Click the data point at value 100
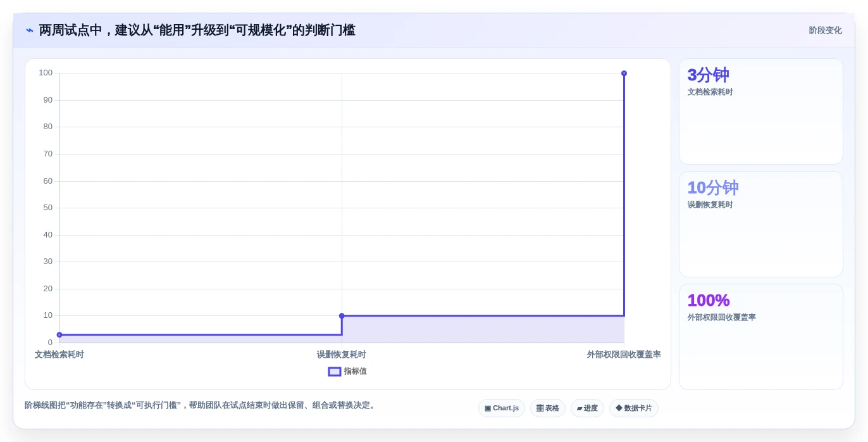 coord(624,73)
